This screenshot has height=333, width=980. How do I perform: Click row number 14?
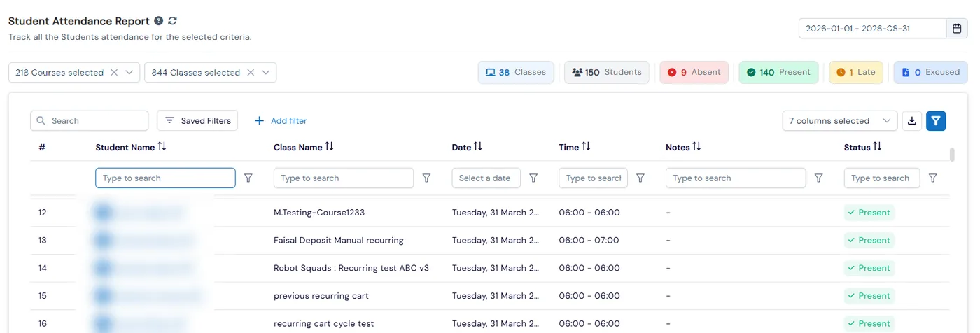[x=43, y=268]
